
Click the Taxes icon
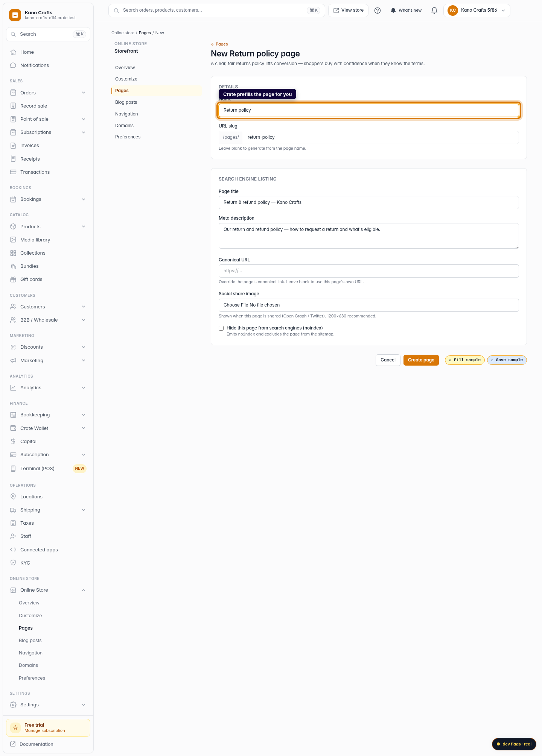[13, 523]
